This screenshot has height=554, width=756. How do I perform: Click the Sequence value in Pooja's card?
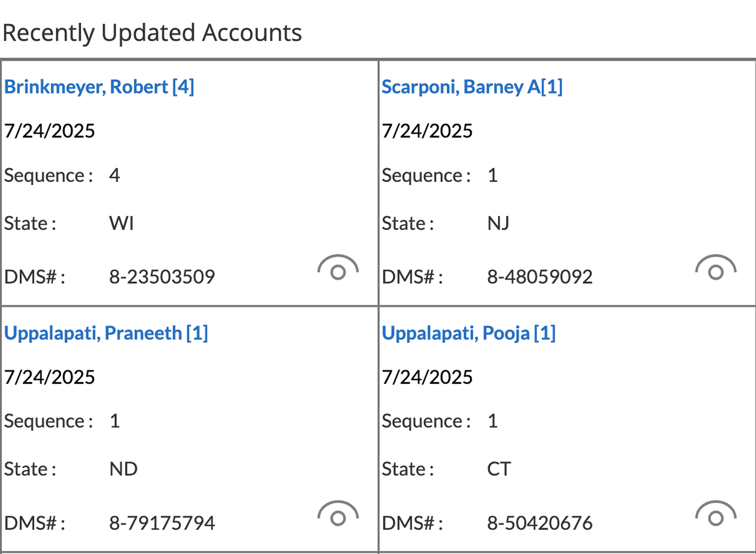pyautogui.click(x=492, y=421)
